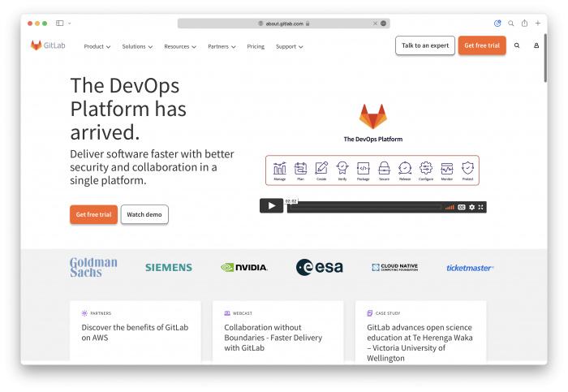Open a new Safari tab with plus icon
This screenshot has width=568, height=392.
[x=537, y=24]
